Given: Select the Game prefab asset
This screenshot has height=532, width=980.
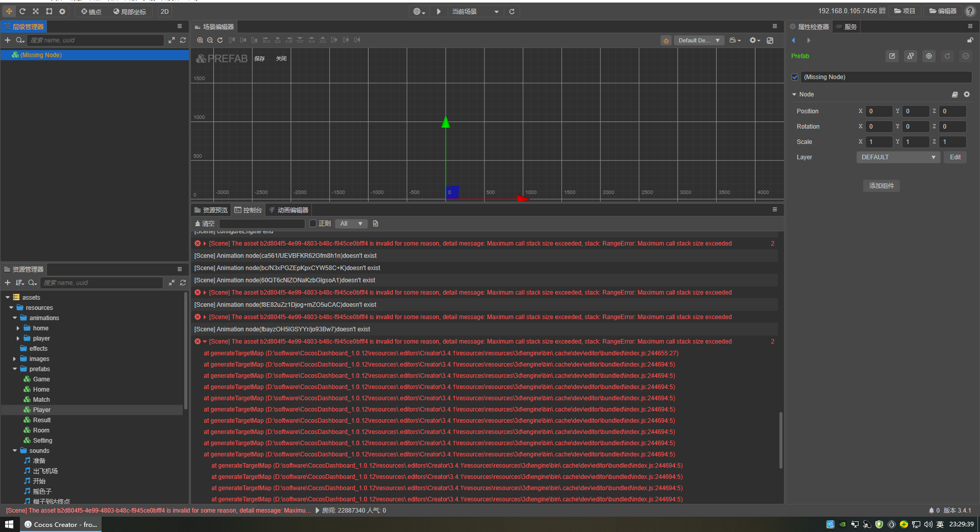Looking at the screenshot, I should (41, 379).
